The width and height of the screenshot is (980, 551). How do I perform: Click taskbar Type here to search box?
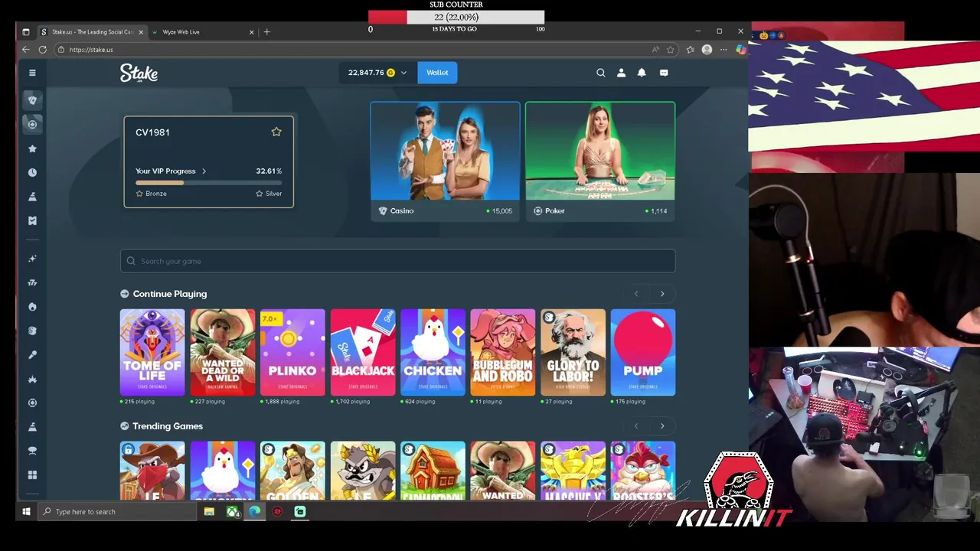[x=116, y=511]
